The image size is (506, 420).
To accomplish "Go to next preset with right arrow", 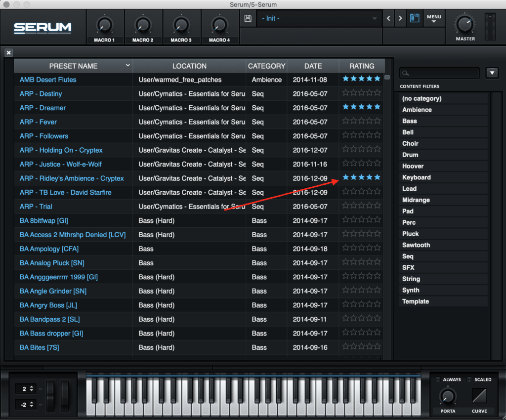I will [x=400, y=18].
